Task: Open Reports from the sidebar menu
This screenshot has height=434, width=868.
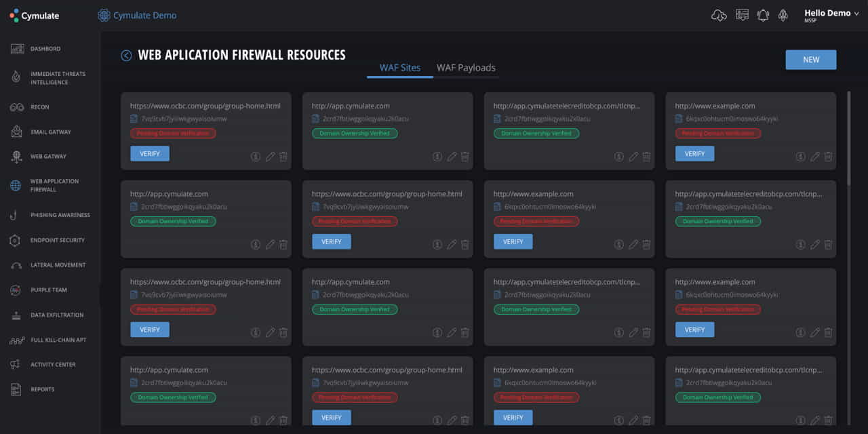Action: (42, 389)
